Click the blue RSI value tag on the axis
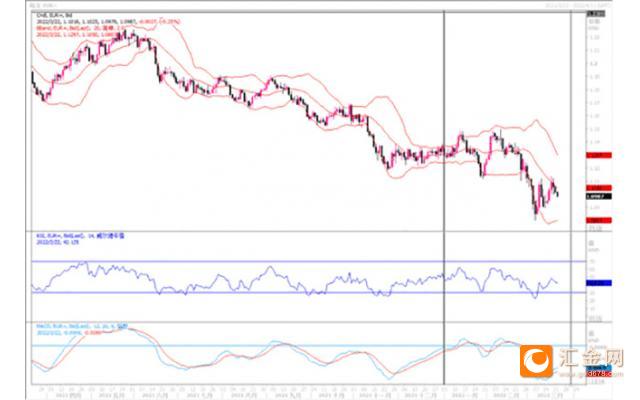 pyautogui.click(x=599, y=282)
